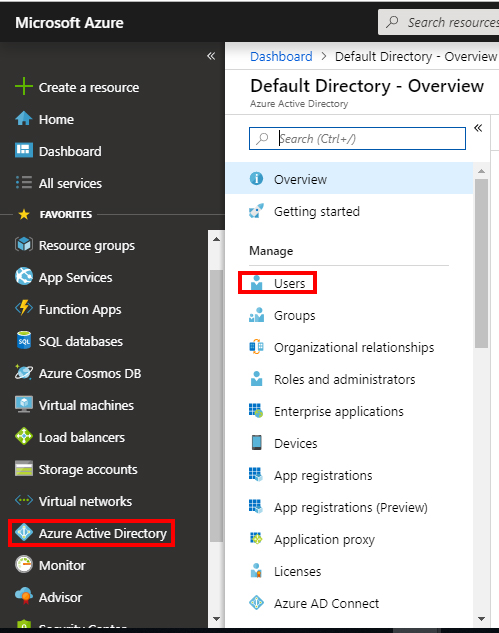Click the Groups people icon

tap(256, 315)
